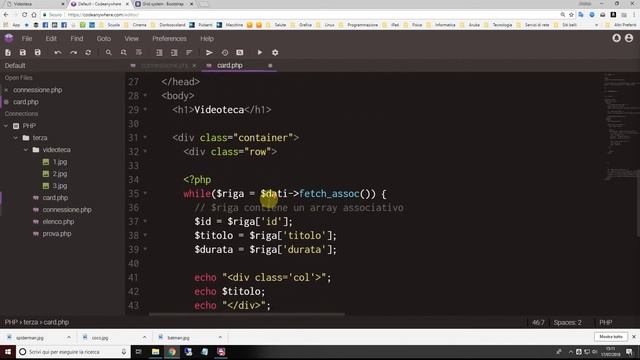Fold code at line 31 container div
The height and width of the screenshot is (360, 640).
pyautogui.click(x=145, y=137)
